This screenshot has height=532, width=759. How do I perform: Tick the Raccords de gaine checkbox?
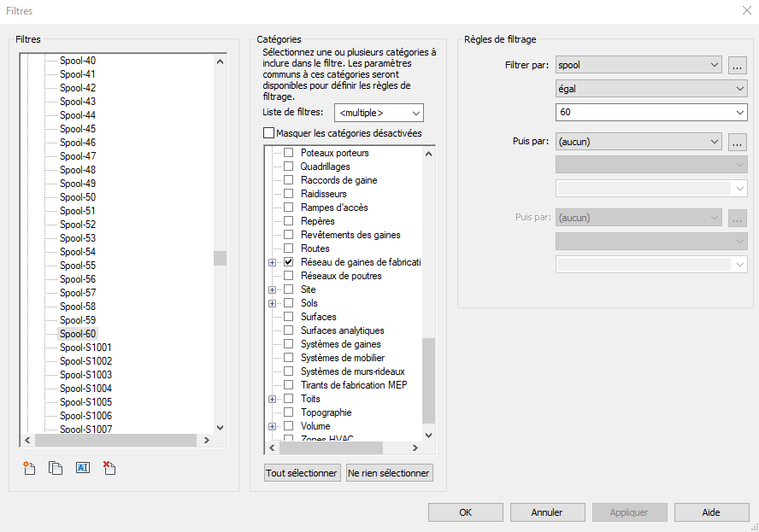tap(289, 180)
